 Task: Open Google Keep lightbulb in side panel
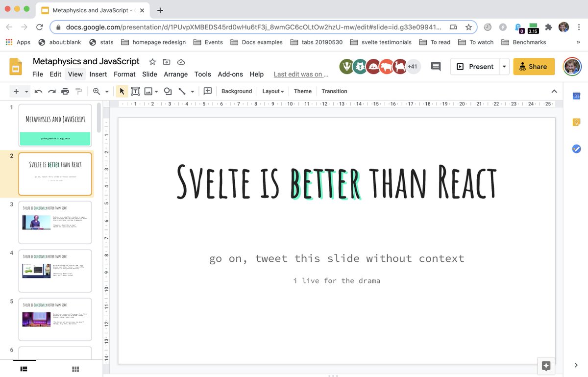tap(577, 122)
